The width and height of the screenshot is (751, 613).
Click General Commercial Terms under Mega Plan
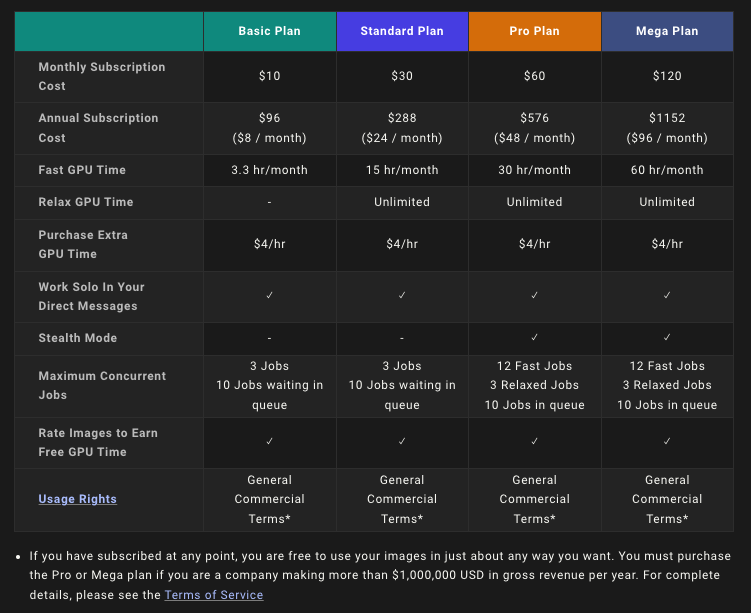click(x=667, y=499)
